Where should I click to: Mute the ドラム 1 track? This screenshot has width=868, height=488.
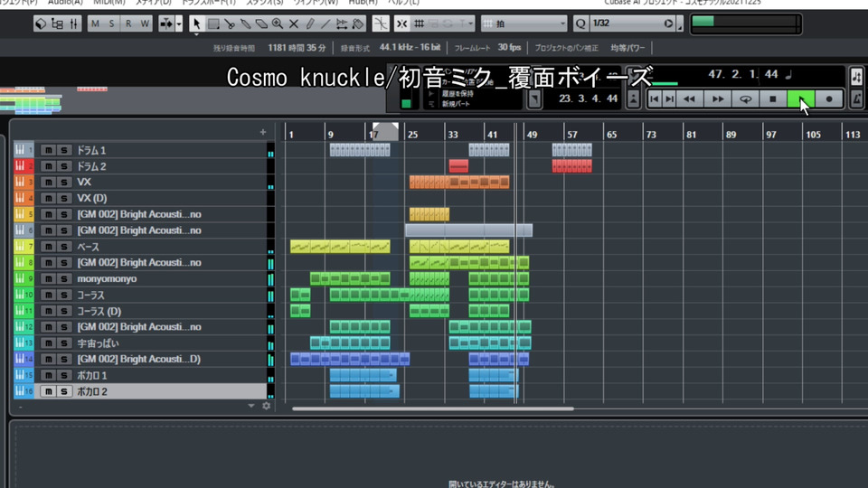coord(48,150)
